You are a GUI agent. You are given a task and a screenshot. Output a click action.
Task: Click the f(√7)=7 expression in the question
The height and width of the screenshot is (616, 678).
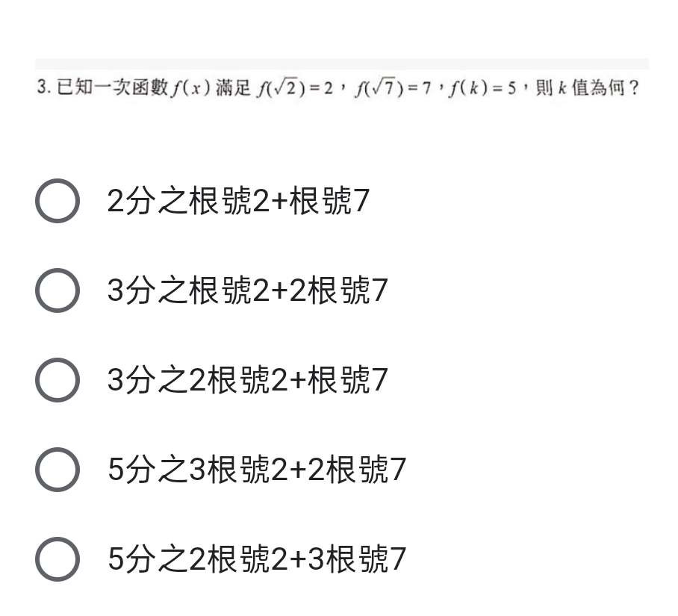click(x=393, y=88)
